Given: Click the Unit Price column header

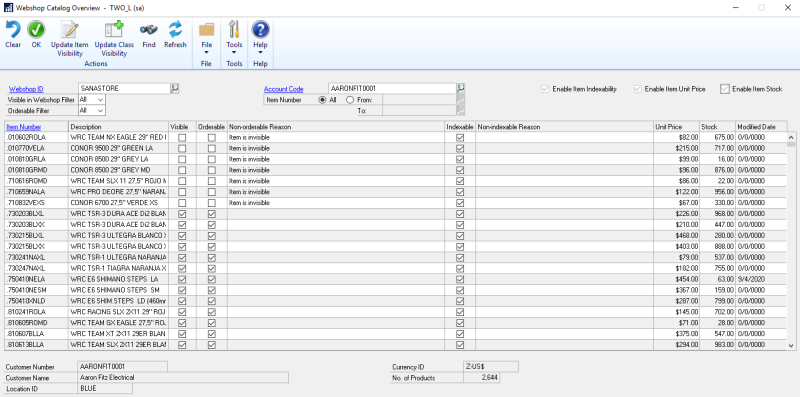Looking at the screenshot, I should [676, 127].
